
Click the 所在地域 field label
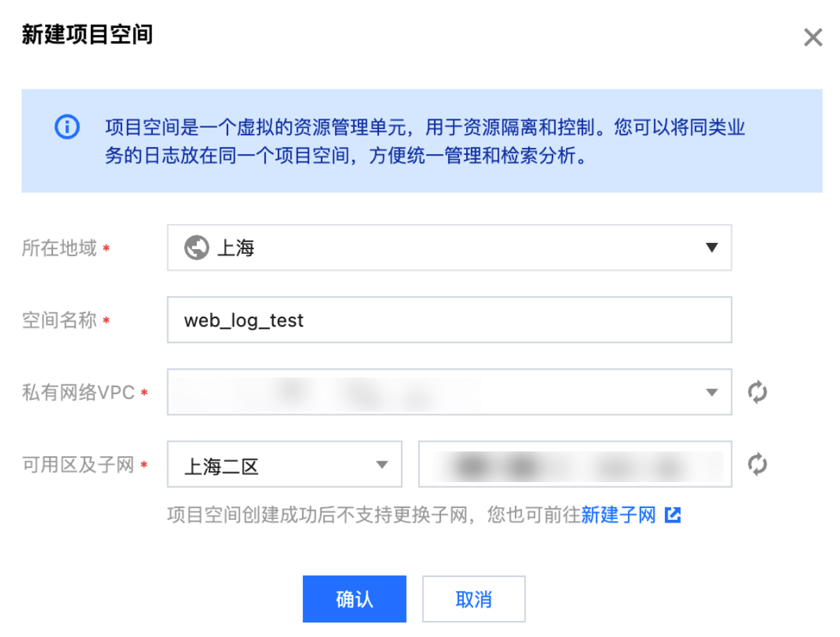(x=59, y=248)
